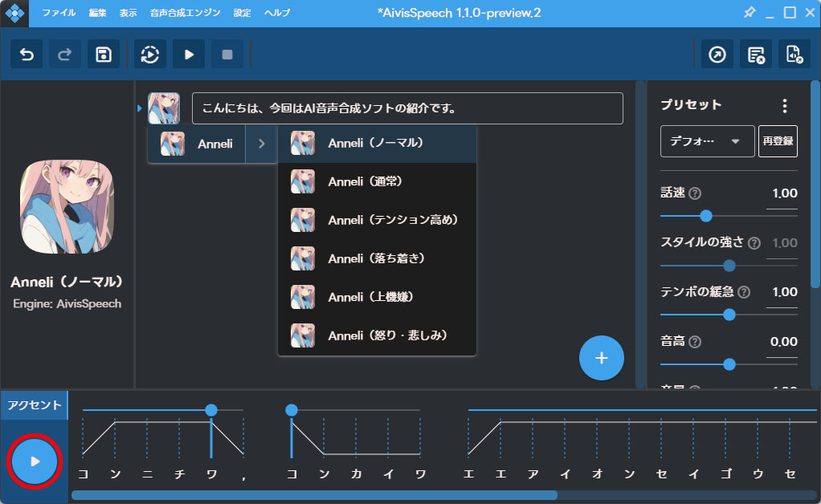Open the preset three-dot options menu
The height and width of the screenshot is (504, 821).
point(784,106)
